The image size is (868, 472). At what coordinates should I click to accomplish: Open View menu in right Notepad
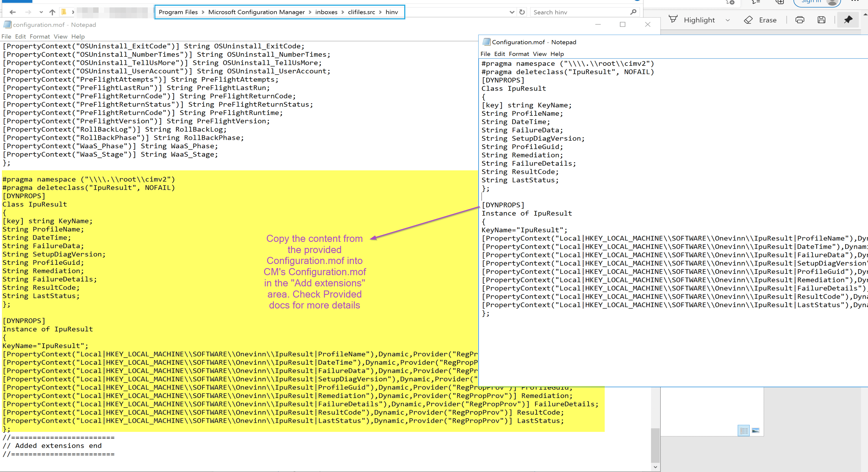(539, 54)
